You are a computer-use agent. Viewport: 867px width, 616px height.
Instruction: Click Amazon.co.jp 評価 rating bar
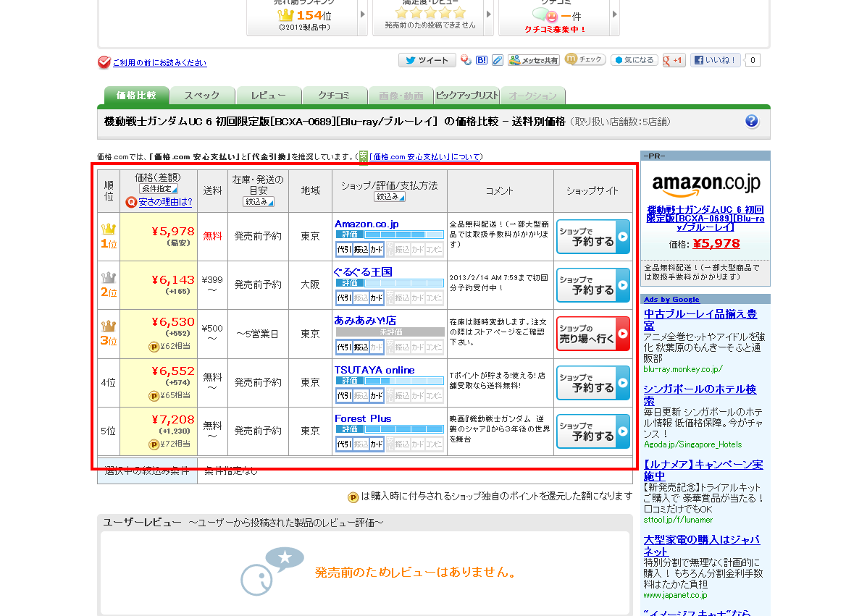click(390, 235)
